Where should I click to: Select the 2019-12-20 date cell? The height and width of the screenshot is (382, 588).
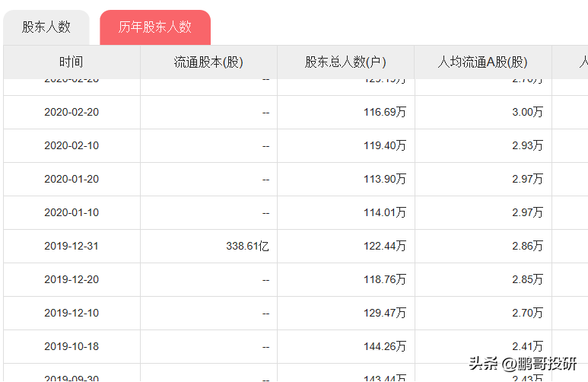[72, 280]
